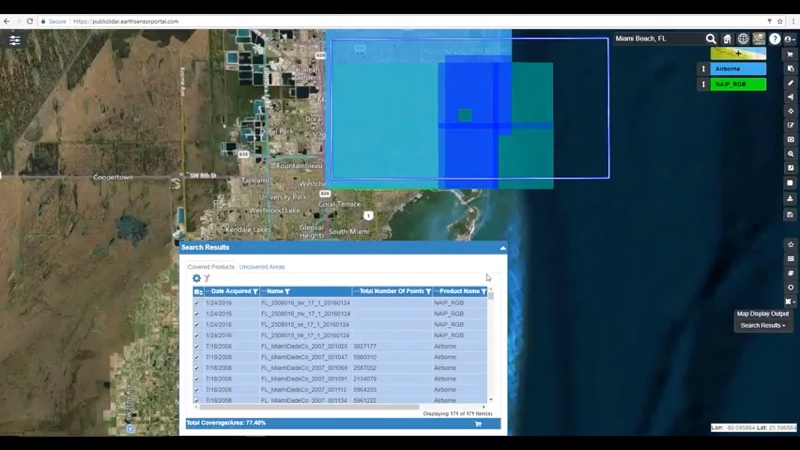Uncheck the FL_MiamiDadeCo_2007_001025 row checkbox
Image resolution: width=800 pixels, height=450 pixels.
tap(197, 346)
